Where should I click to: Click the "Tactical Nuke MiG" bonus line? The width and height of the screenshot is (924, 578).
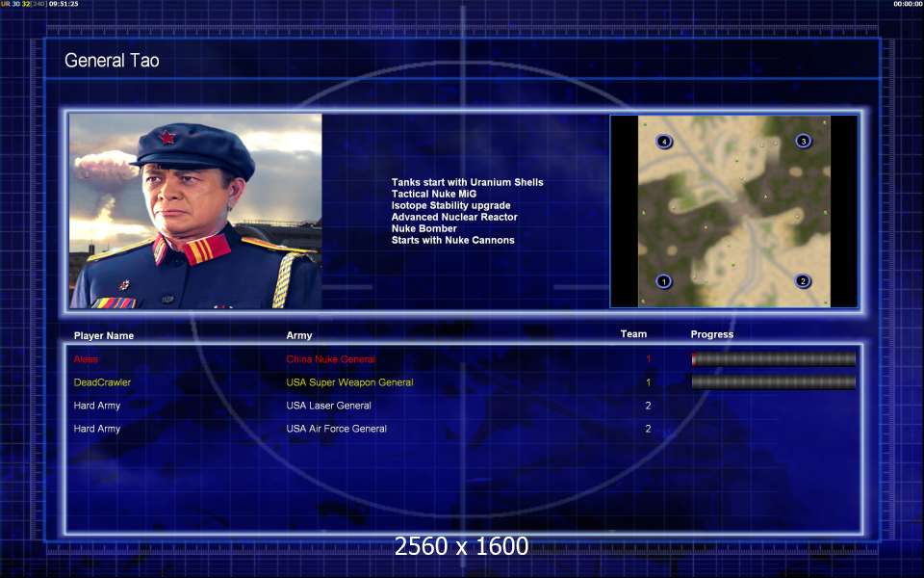click(434, 194)
